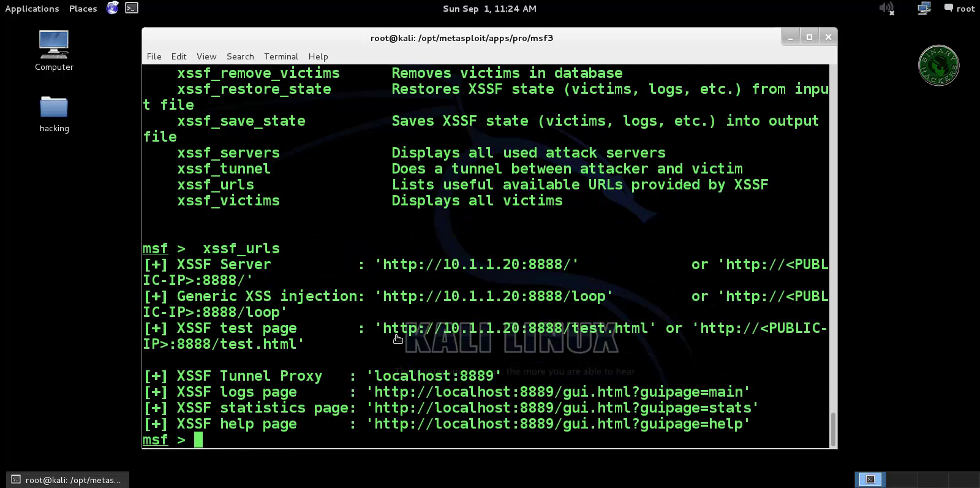Click the xssf_victims command name

pyautogui.click(x=228, y=201)
